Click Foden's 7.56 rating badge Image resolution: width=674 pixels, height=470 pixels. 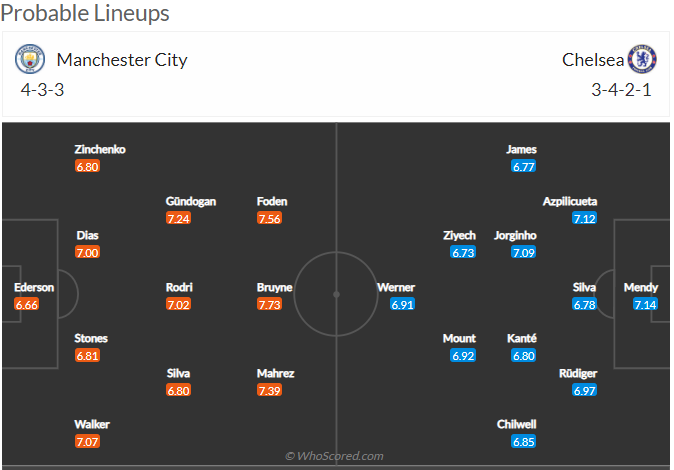(270, 218)
